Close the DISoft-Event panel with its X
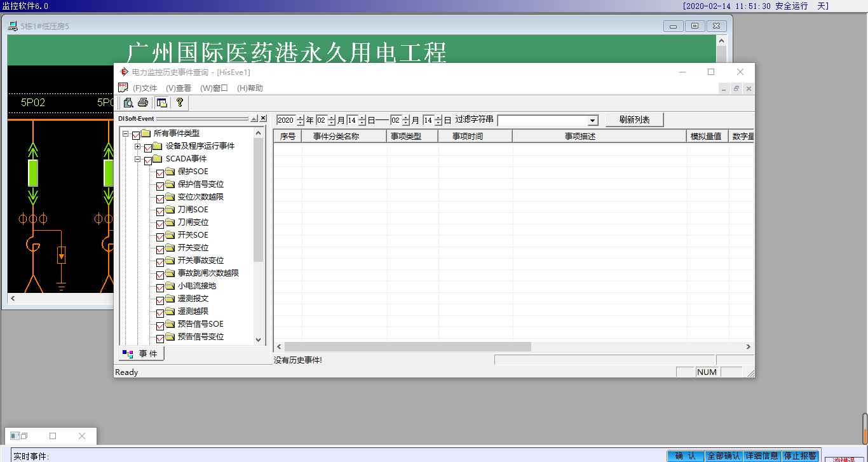The image size is (868, 462). [x=263, y=119]
